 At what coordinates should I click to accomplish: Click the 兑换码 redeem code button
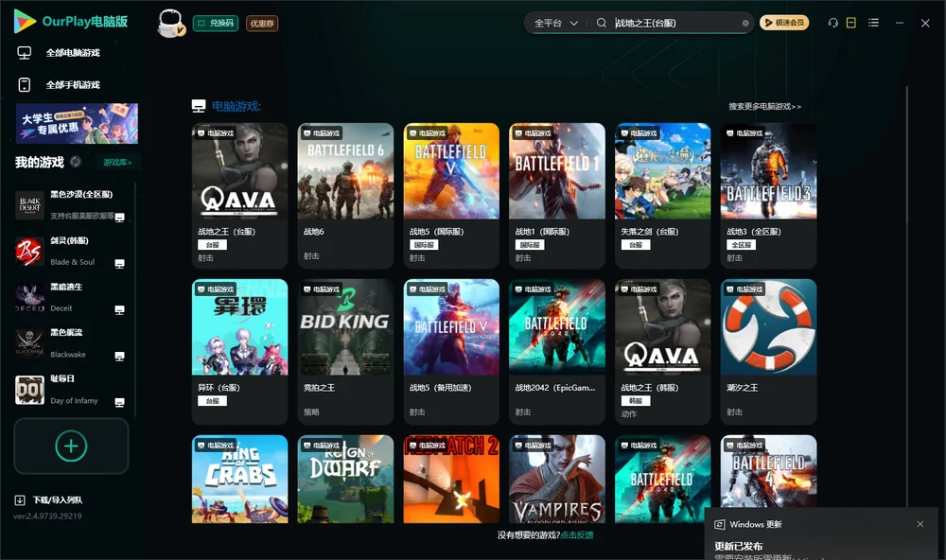tap(216, 23)
